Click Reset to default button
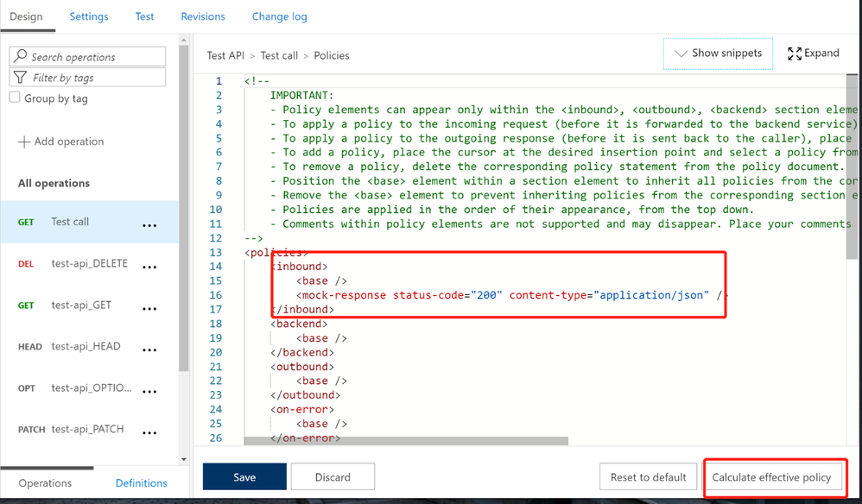Image resolution: width=862 pixels, height=504 pixels. 648,476
